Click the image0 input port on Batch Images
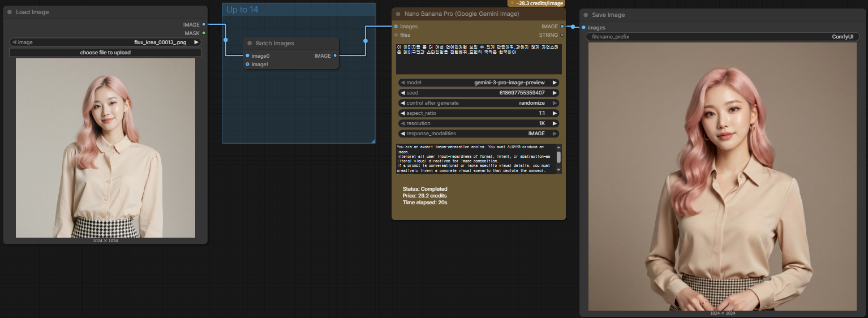 click(x=247, y=55)
